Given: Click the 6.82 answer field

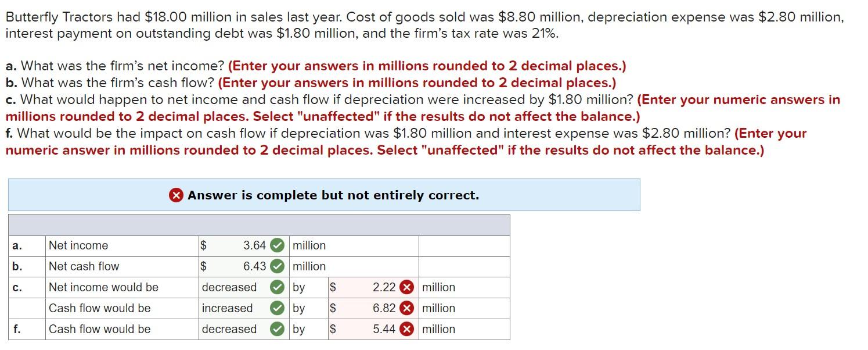Looking at the screenshot, I should tap(372, 308).
